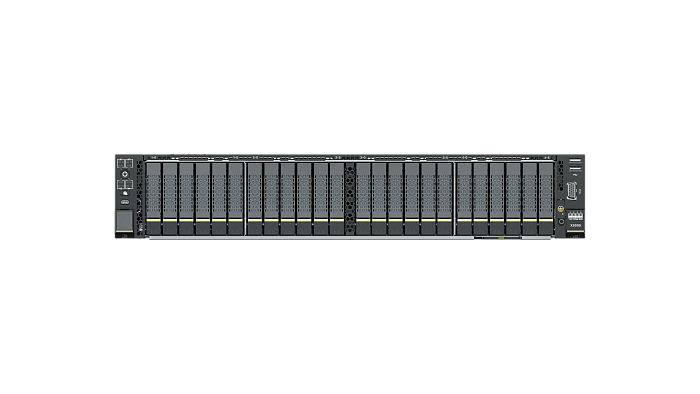Click the center perforated vent strip between drive groups
Image resolution: width=700 pixels, height=394 pixels.
tap(350, 199)
